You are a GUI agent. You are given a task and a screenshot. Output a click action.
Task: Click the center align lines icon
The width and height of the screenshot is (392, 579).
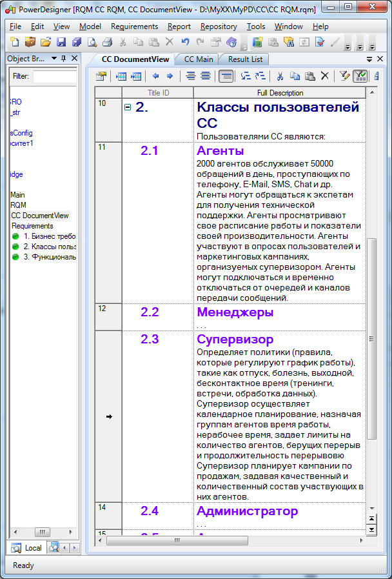pos(206,76)
